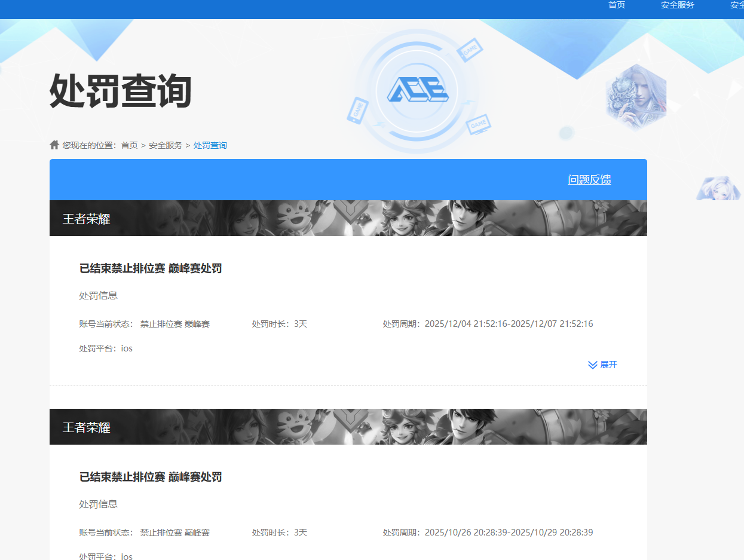
Task: Open 首页 in the top navigation bar
Action: click(617, 5)
